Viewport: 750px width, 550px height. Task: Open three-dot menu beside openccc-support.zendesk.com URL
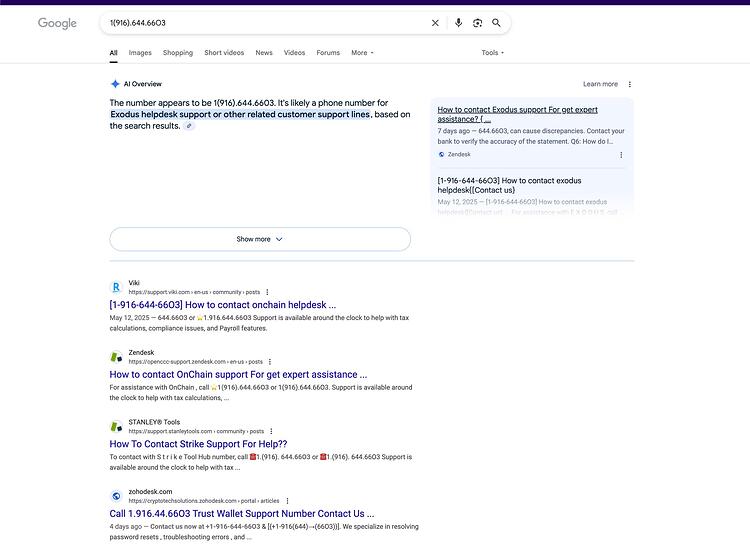(270, 362)
